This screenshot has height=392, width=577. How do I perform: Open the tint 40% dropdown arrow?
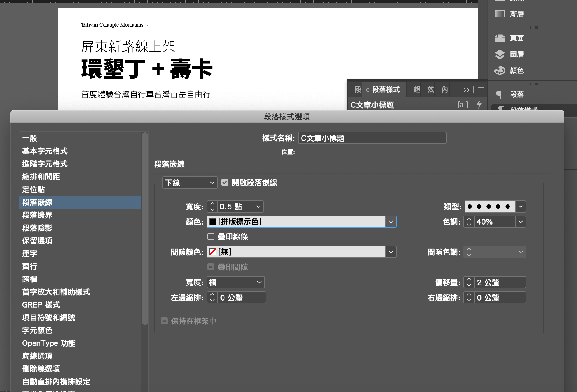pyautogui.click(x=521, y=222)
